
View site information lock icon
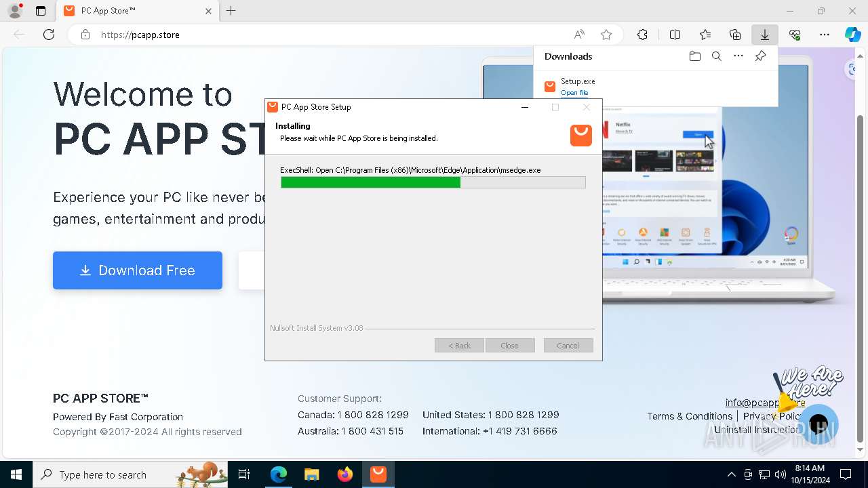pyautogui.click(x=85, y=35)
